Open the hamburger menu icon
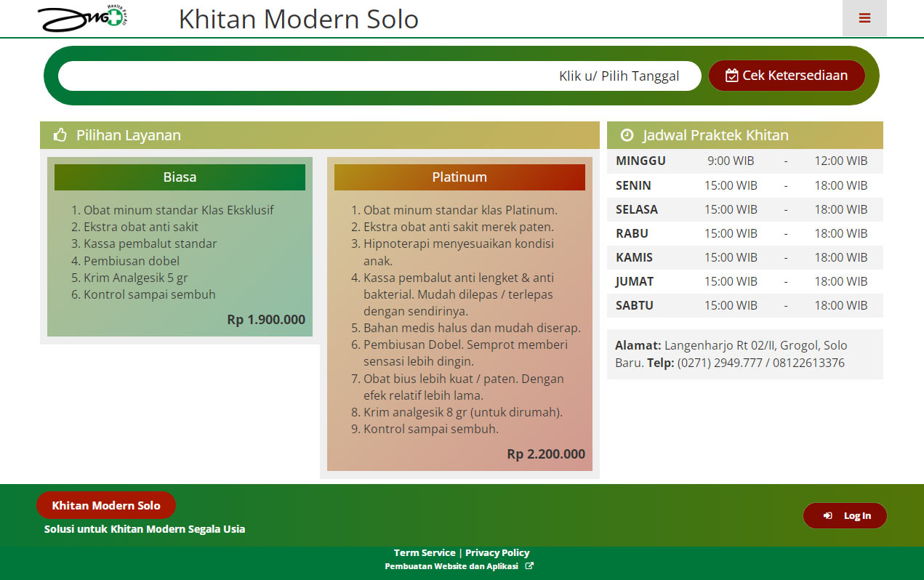 click(864, 18)
